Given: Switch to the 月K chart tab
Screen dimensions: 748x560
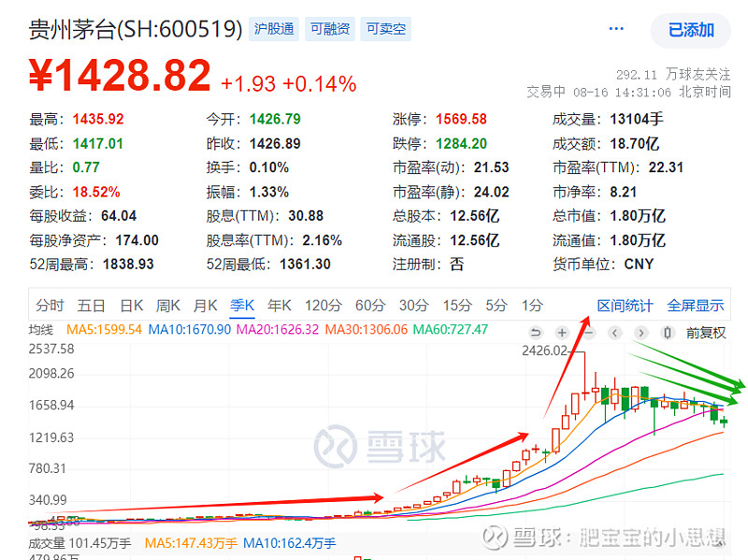Looking at the screenshot, I should pos(205,306).
